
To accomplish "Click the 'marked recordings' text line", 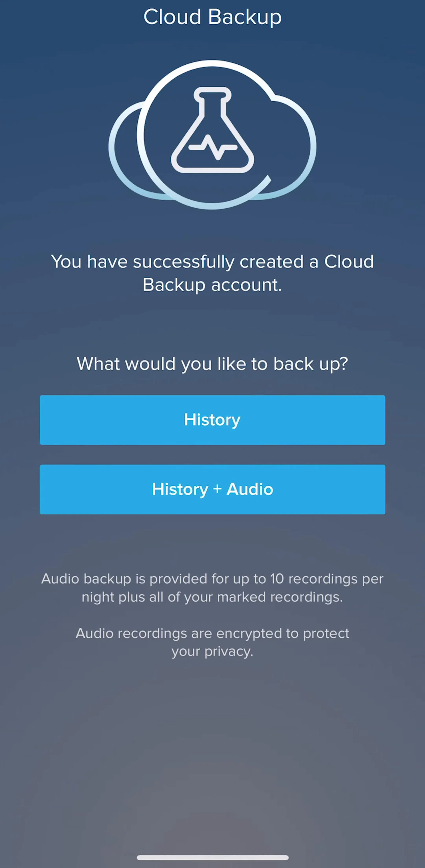I will click(x=212, y=597).
